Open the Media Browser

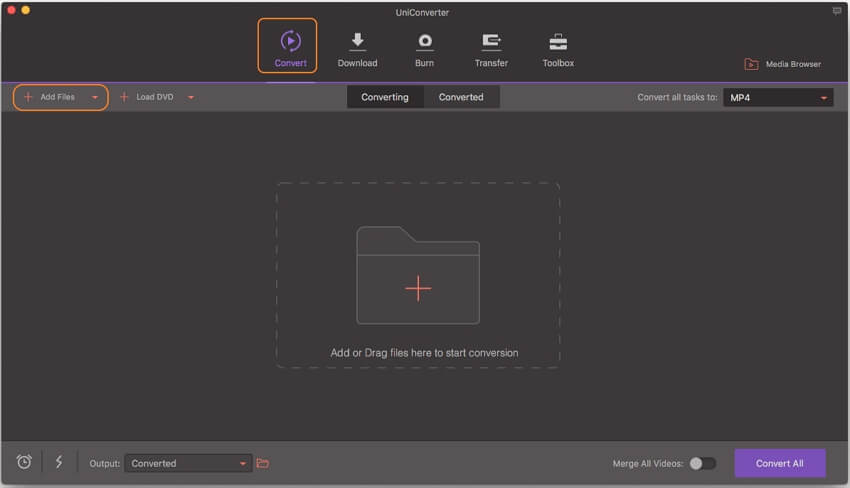tap(782, 64)
